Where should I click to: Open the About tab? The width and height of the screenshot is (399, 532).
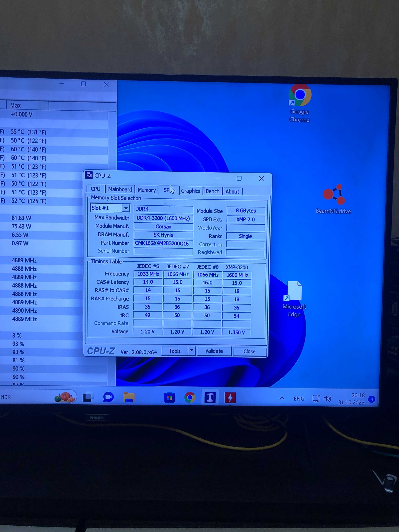232,192
